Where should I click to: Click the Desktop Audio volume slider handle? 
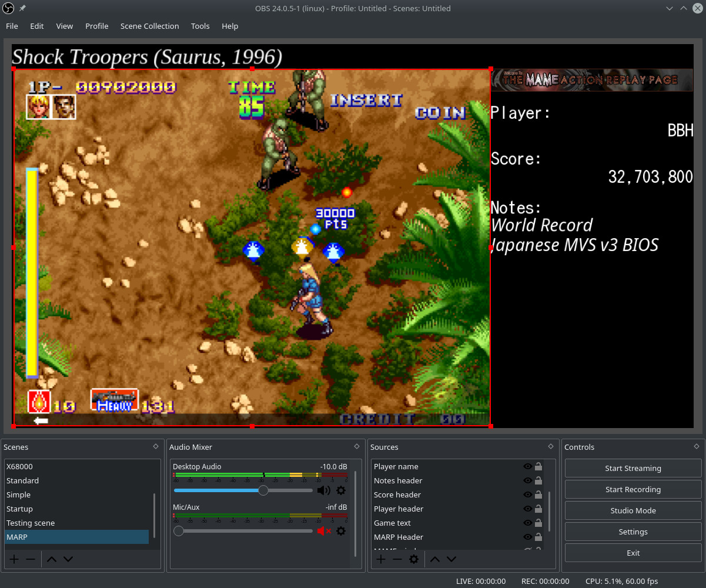point(263,490)
